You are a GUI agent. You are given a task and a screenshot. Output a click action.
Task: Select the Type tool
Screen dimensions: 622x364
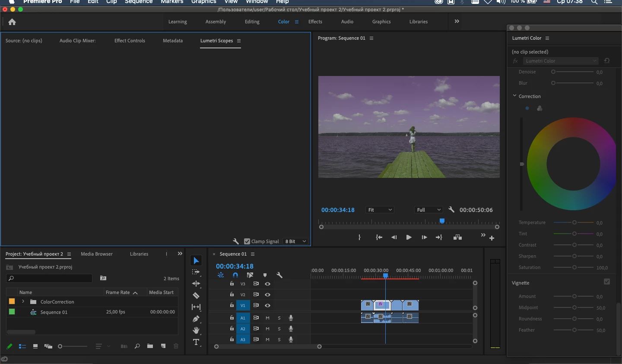(x=196, y=342)
